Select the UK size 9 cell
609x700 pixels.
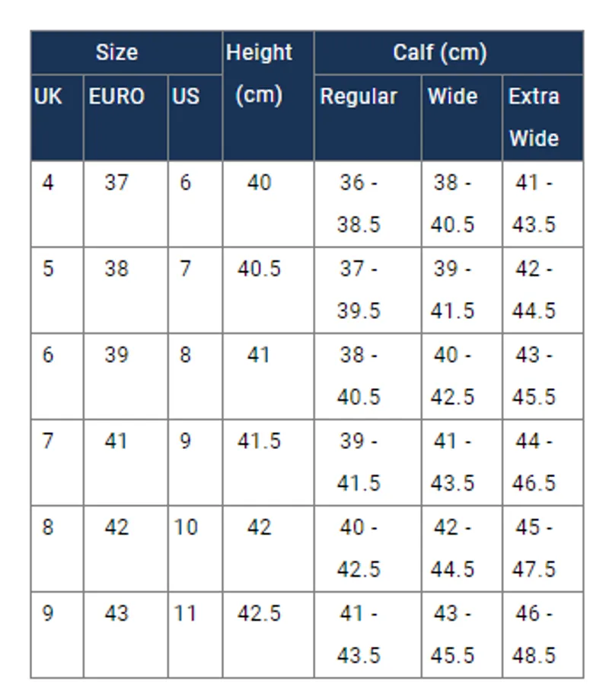point(57,635)
